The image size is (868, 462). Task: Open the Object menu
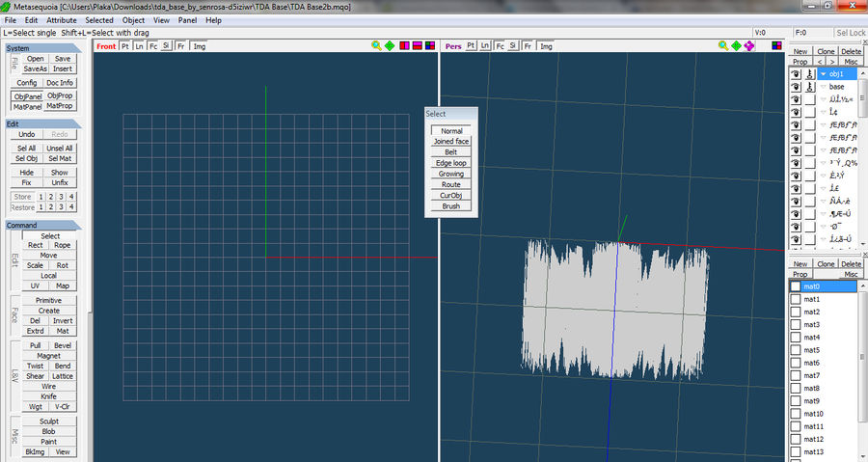point(133,20)
